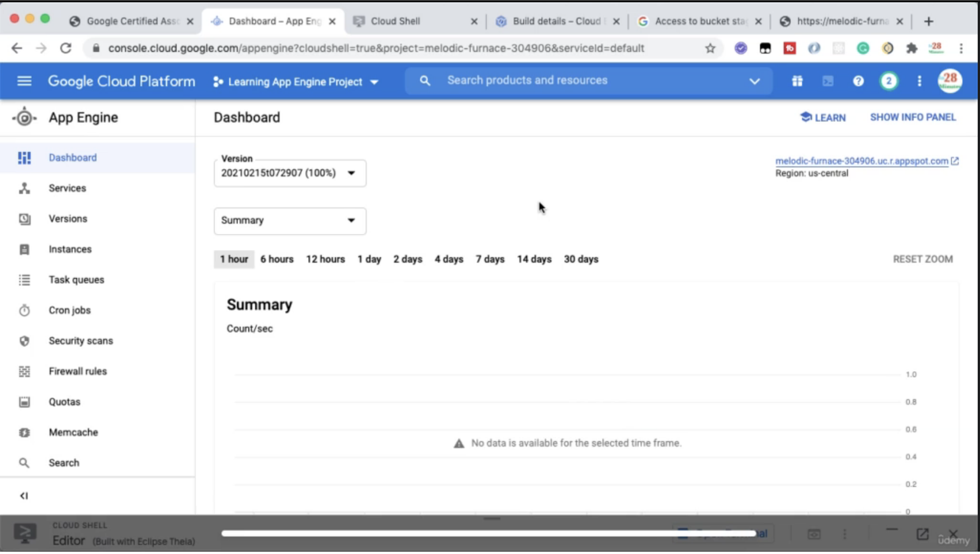Open the browser extensions puzzle icon
The height and width of the screenshot is (554, 980).
(912, 48)
